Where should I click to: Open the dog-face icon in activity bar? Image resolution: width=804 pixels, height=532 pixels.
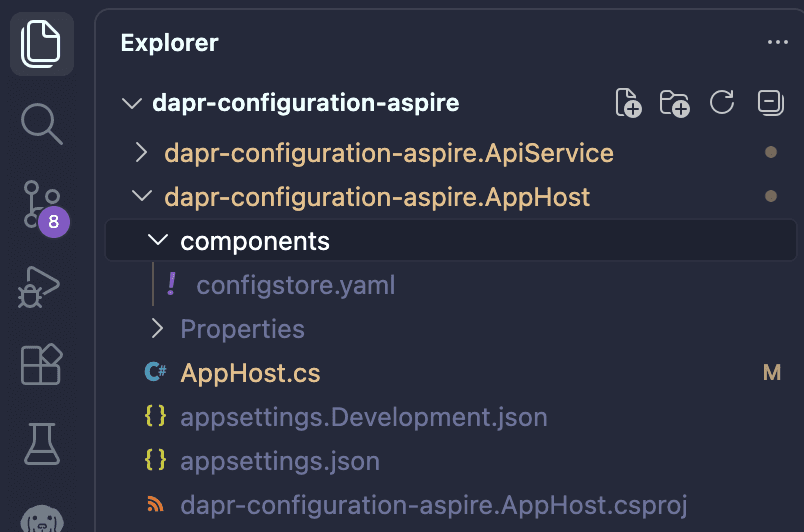pyautogui.click(x=42, y=519)
